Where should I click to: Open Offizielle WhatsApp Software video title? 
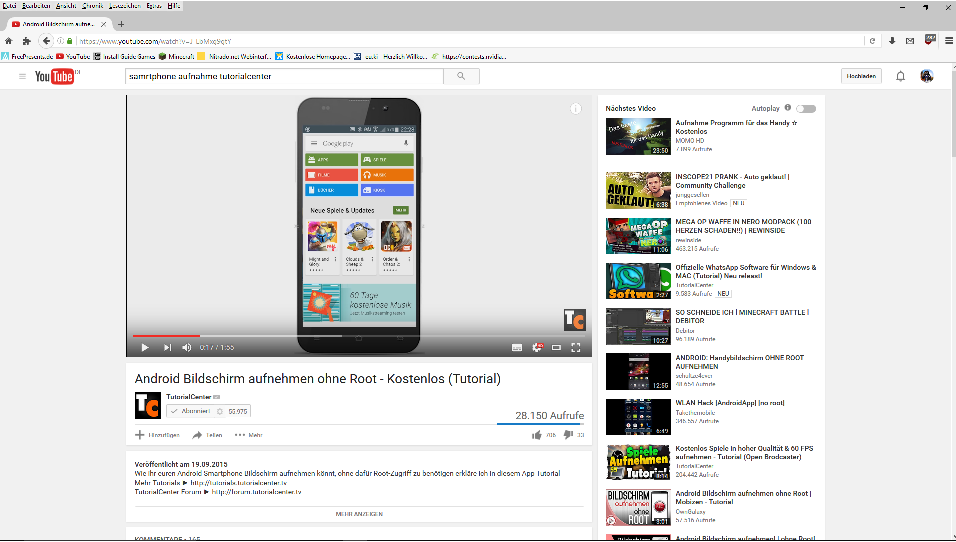[745, 271]
